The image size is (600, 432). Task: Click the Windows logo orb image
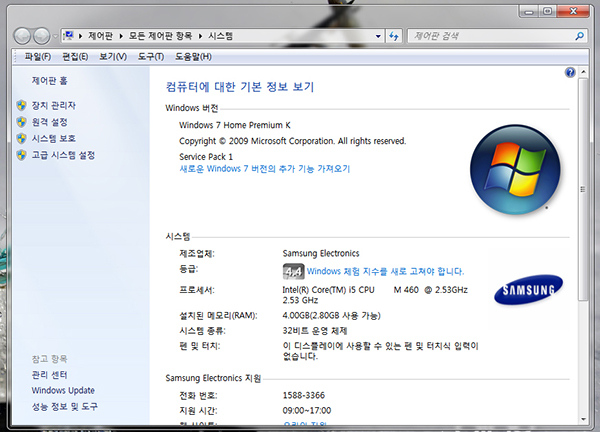515,169
